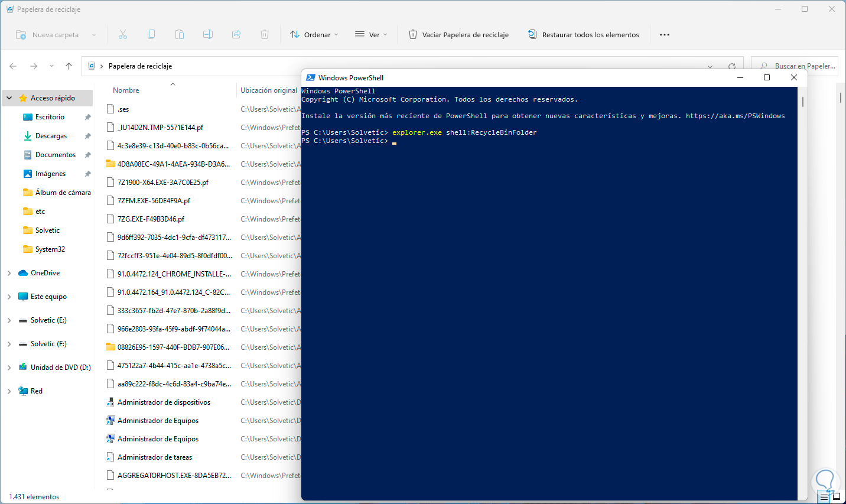Select the 7Z1900-X64.EXE-3A7C0E25.pf file

click(x=162, y=183)
